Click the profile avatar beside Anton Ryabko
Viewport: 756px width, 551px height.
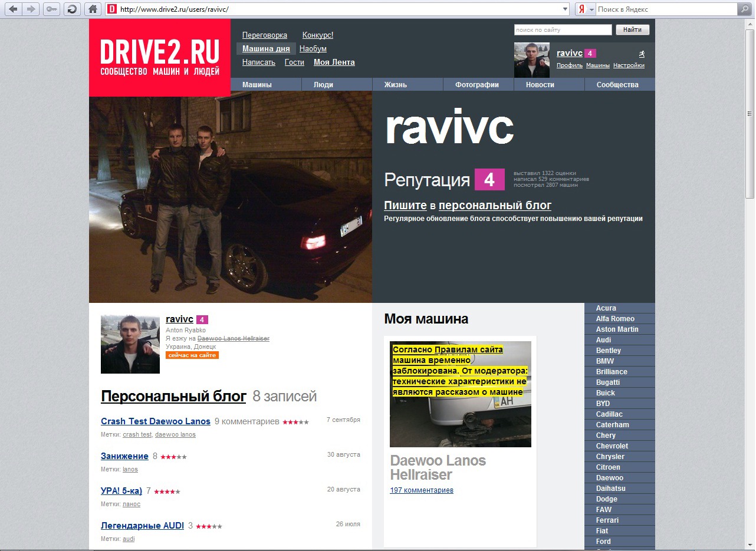[x=130, y=344]
